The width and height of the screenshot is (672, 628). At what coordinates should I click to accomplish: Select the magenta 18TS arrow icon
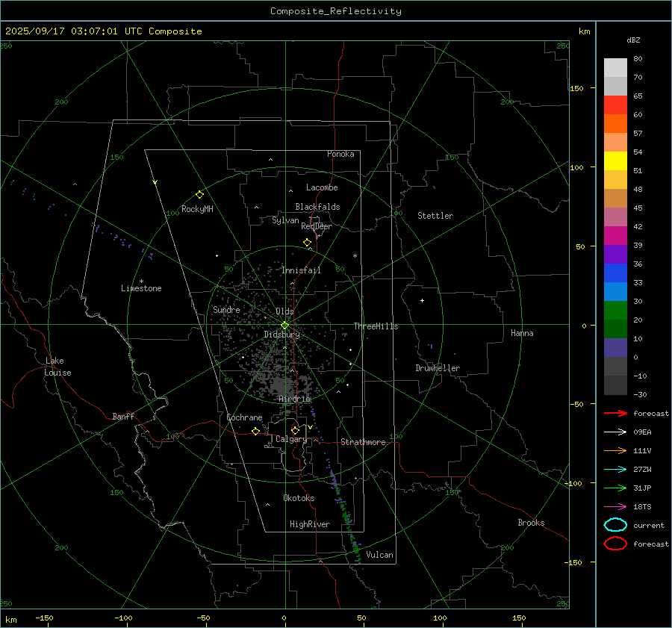(615, 506)
